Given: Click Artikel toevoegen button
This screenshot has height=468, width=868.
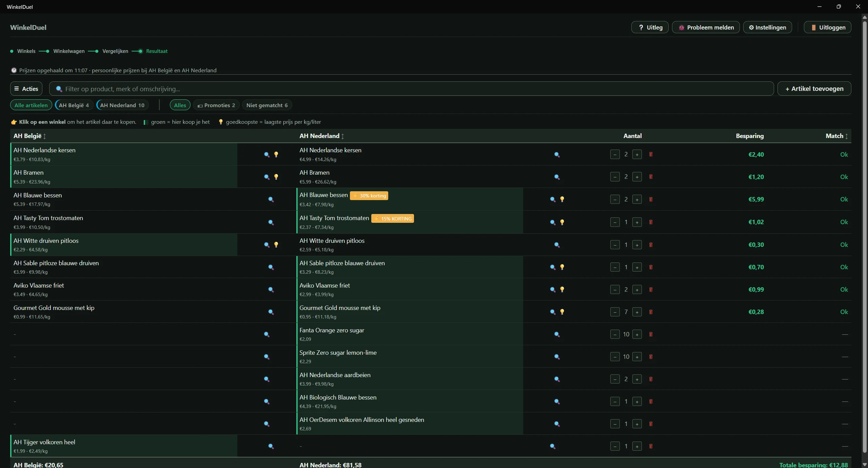Looking at the screenshot, I should coord(814,89).
